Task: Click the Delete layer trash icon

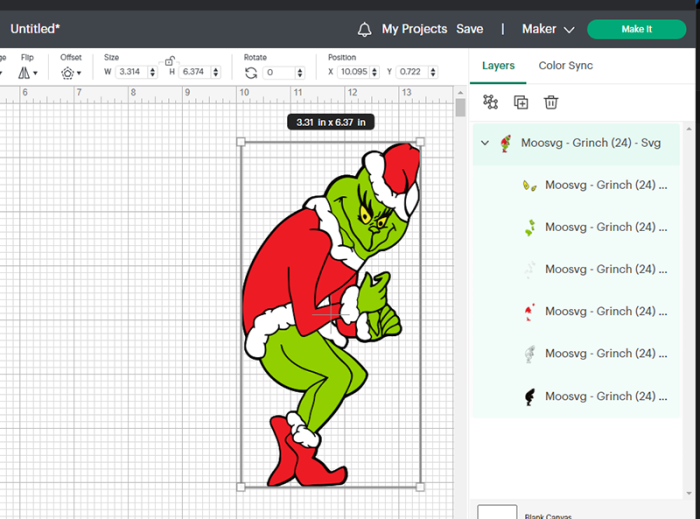Action: 551,102
